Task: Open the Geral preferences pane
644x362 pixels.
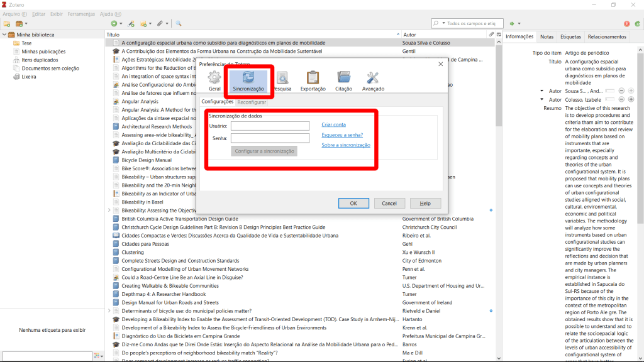Action: click(x=214, y=80)
